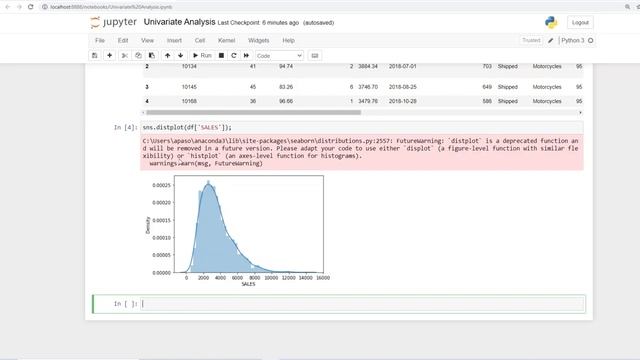Click the Python logo icon

click(551, 22)
